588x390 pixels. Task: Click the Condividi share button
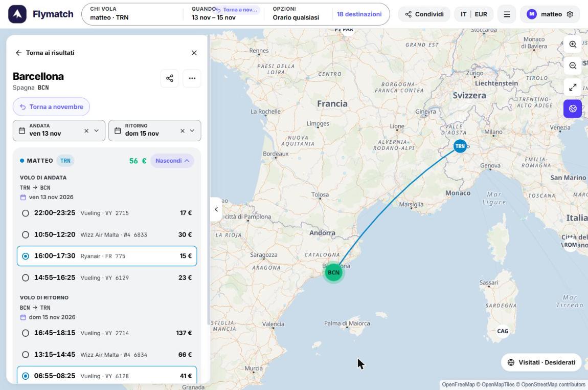coord(424,14)
